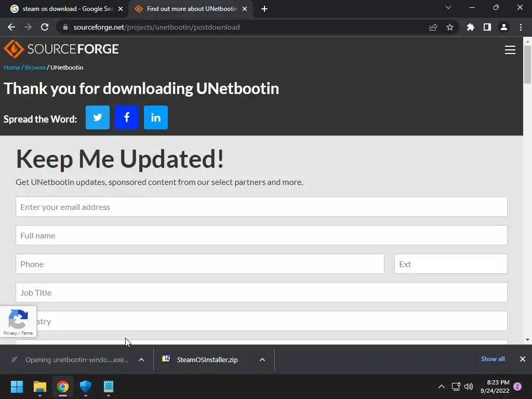Open the Windows Start menu
Image resolution: width=532 pixels, height=399 pixels.
pyautogui.click(x=17, y=387)
